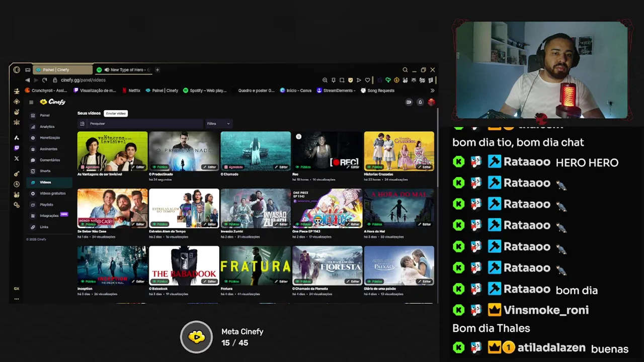Open the Visualização de m... Twitch bookmark
Viewport: 644px width, 362px height.
click(x=95, y=90)
